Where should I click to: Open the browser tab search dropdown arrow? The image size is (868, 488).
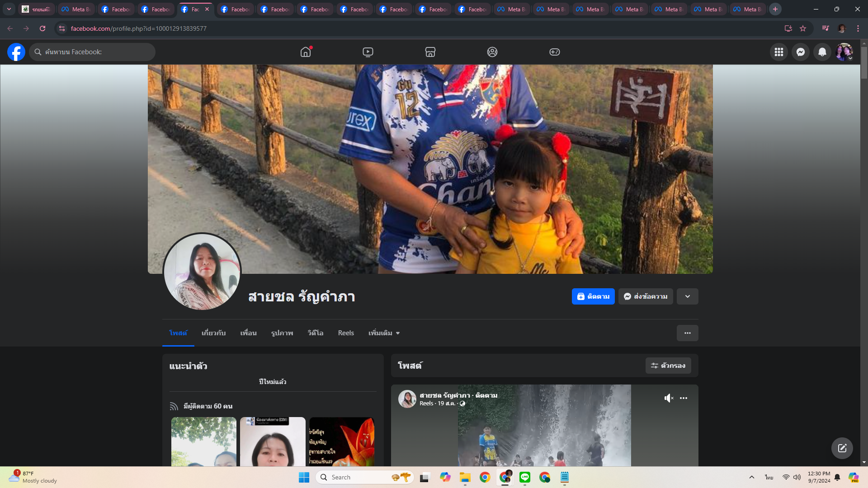click(9, 9)
